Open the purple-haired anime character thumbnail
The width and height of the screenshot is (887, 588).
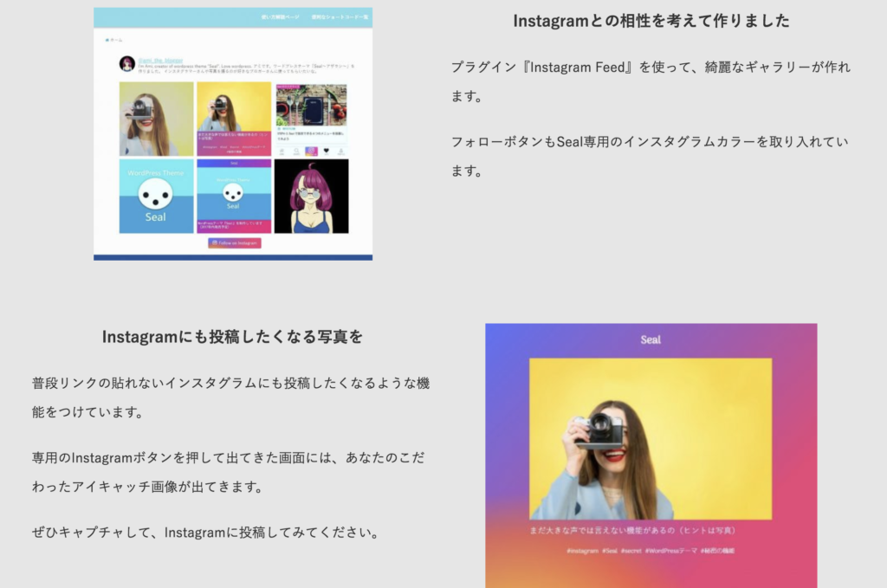click(x=311, y=197)
